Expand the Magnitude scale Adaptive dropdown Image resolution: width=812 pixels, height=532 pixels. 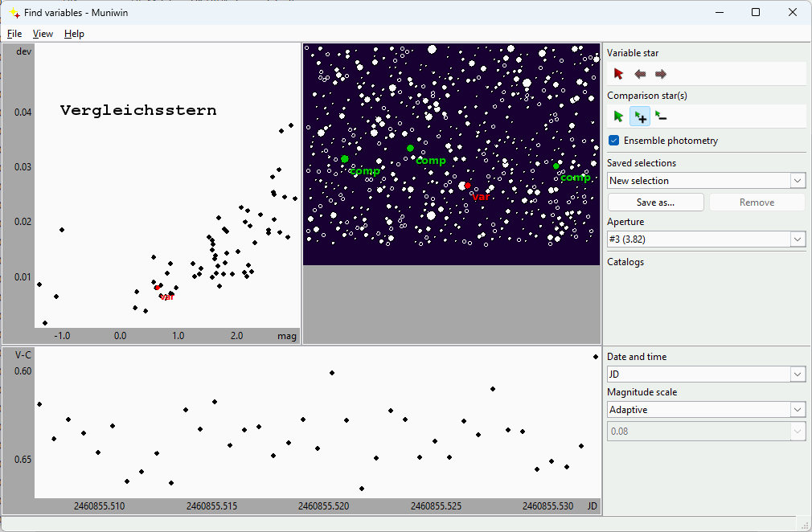tap(797, 410)
